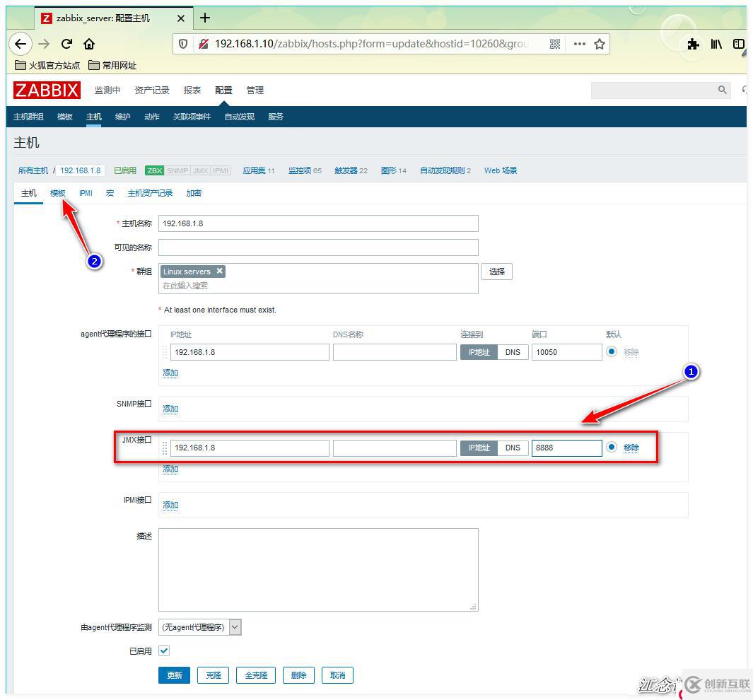
Task: Open the extensions puzzle icon
Action: point(693,44)
